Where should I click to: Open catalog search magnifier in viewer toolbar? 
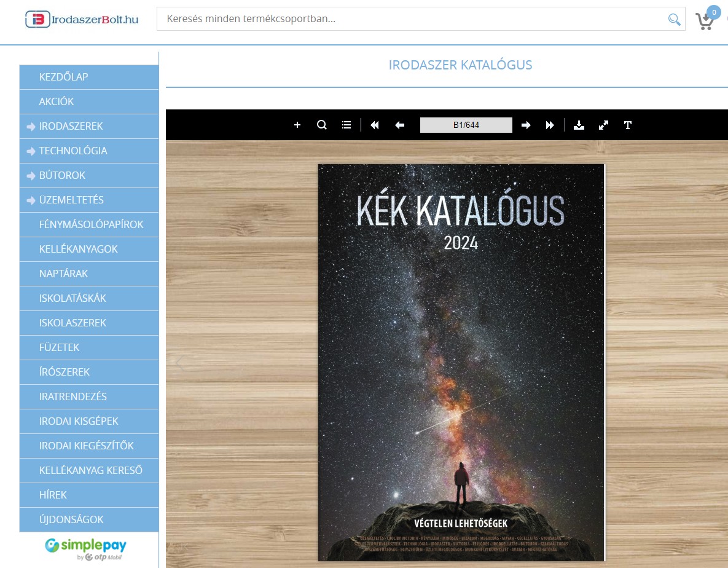coord(322,125)
